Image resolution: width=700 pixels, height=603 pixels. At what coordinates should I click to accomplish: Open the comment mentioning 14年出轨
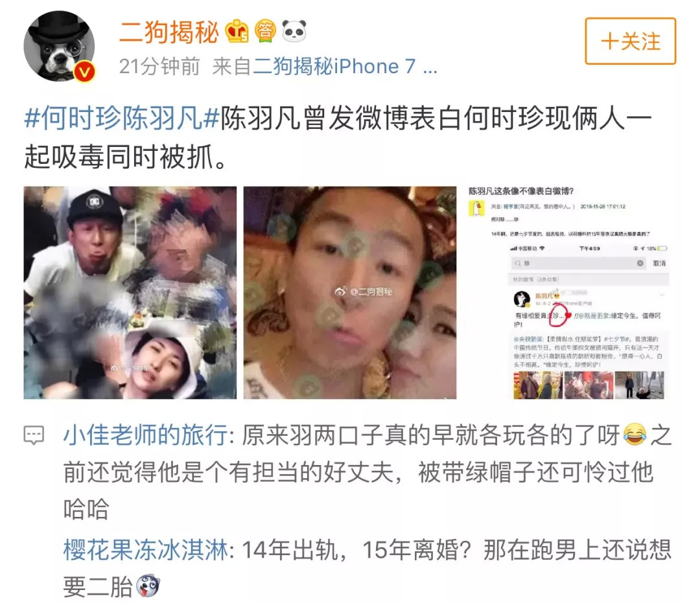367,568
